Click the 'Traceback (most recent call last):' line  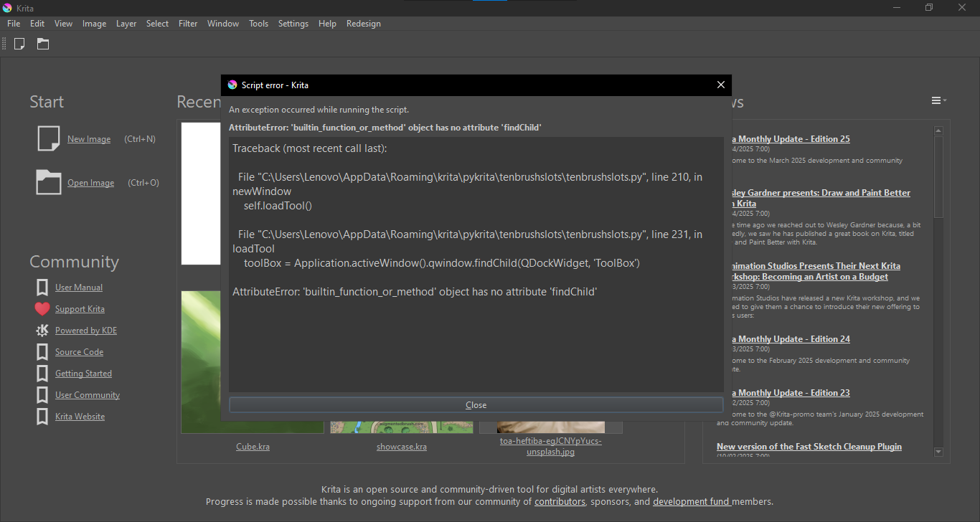click(x=309, y=148)
